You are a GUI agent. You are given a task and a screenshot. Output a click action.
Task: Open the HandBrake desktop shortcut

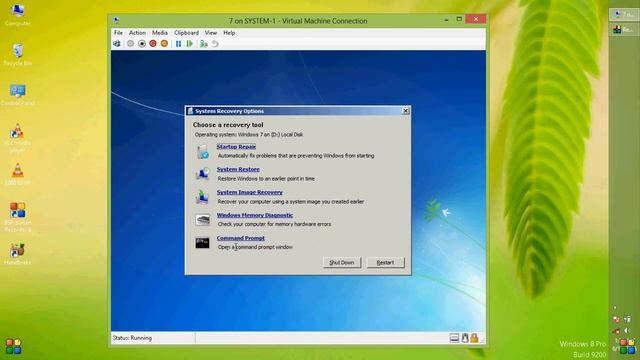[18, 254]
